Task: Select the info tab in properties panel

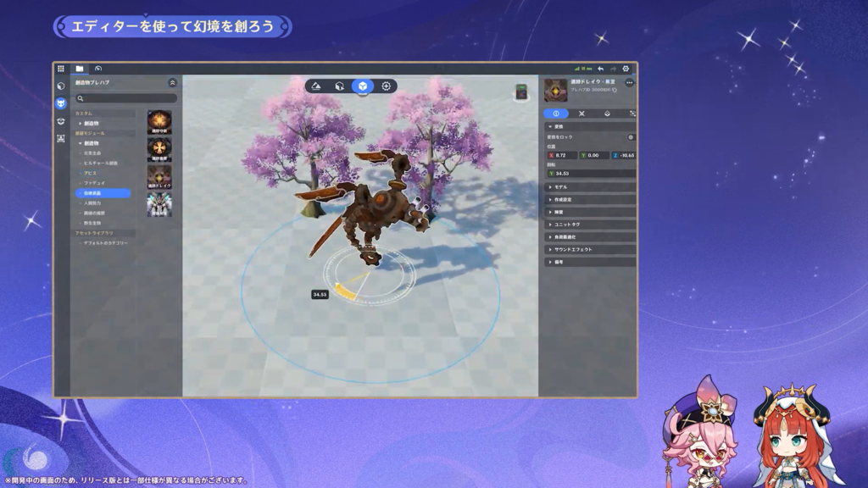Action: click(556, 114)
